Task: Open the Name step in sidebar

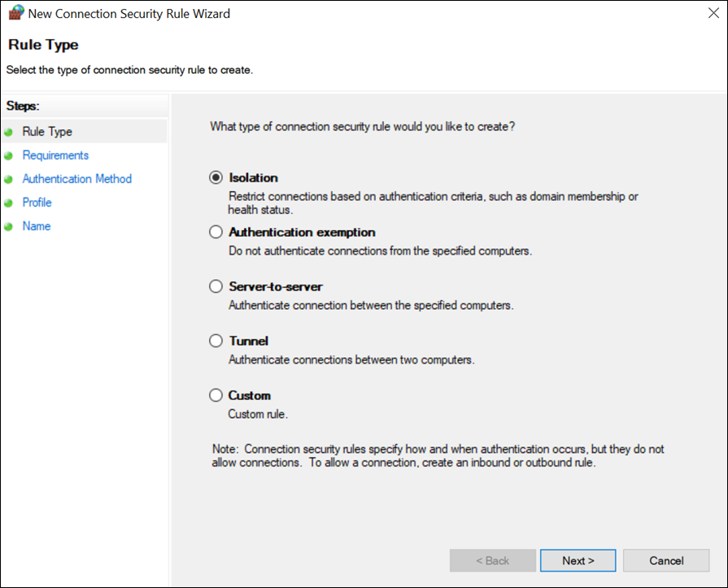Action: coord(37,226)
